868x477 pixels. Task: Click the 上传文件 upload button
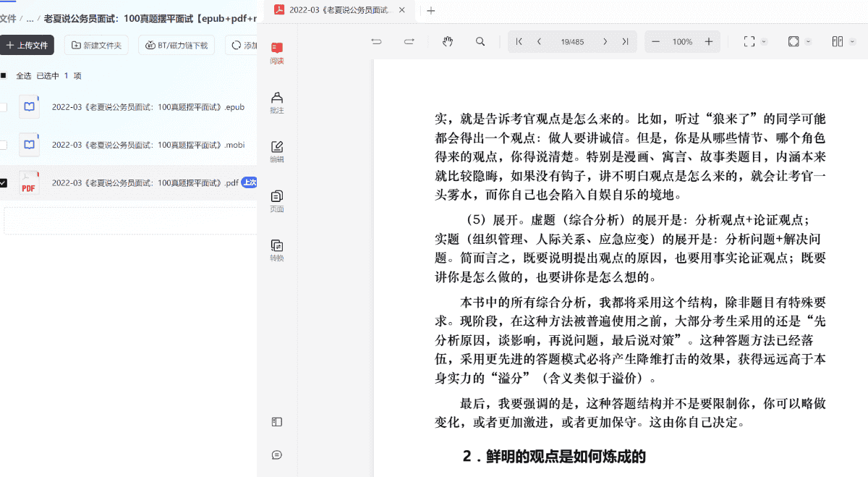(x=27, y=45)
